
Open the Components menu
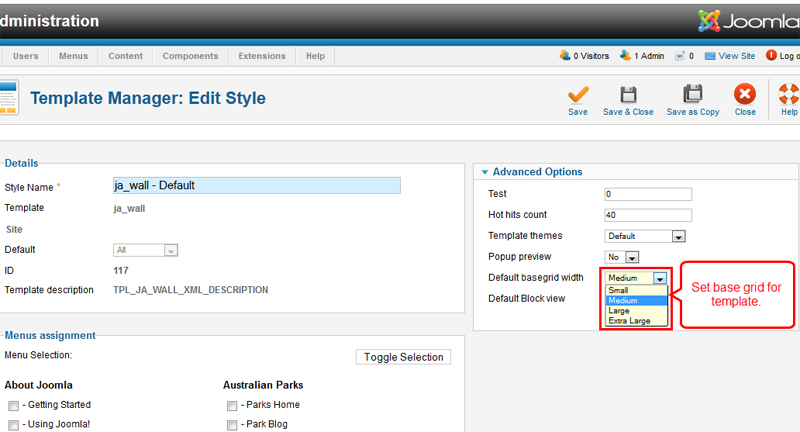point(190,56)
